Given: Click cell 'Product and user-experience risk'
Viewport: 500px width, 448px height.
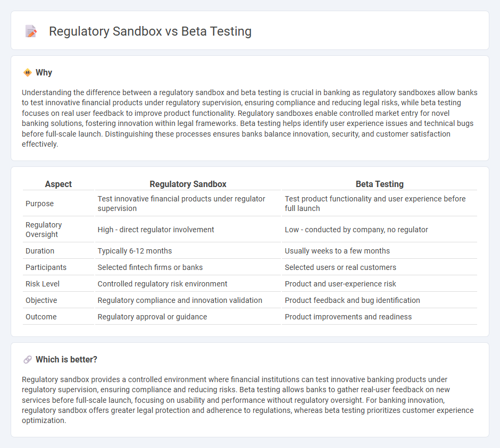Looking at the screenshot, I should [x=379, y=284].
